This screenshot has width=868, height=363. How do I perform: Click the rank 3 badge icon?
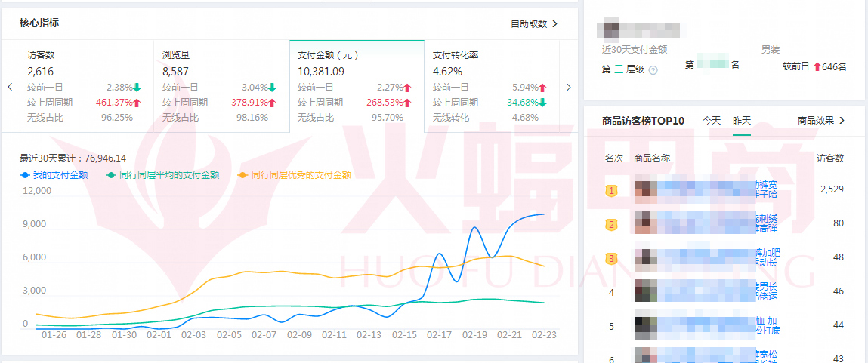point(612,258)
